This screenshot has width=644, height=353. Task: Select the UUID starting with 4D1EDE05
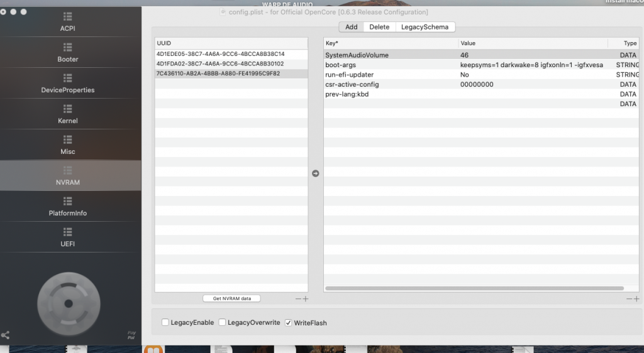coord(221,54)
